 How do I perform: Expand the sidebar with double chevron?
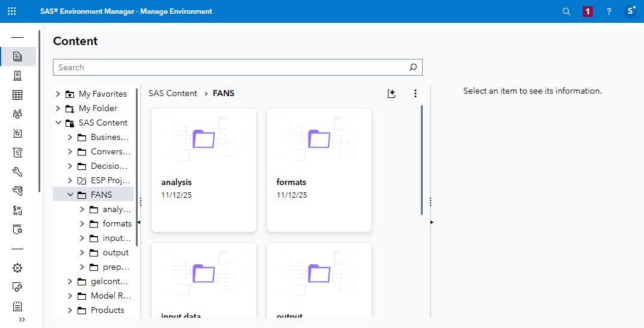(22, 320)
